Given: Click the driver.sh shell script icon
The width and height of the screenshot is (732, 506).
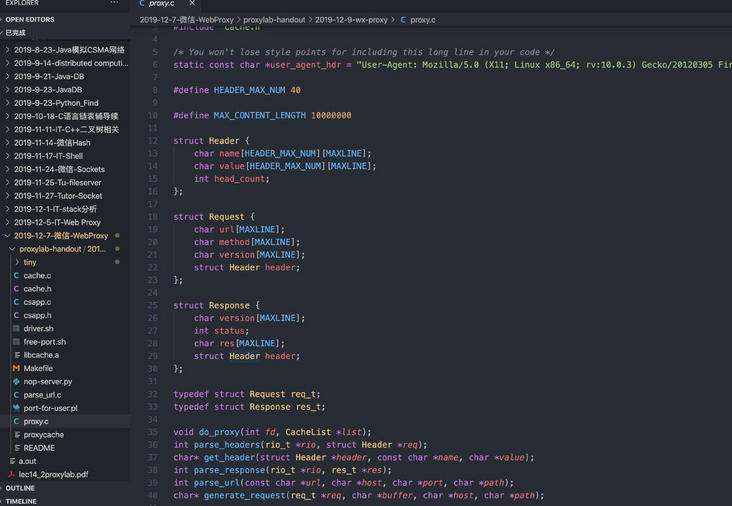Looking at the screenshot, I should pos(16,328).
